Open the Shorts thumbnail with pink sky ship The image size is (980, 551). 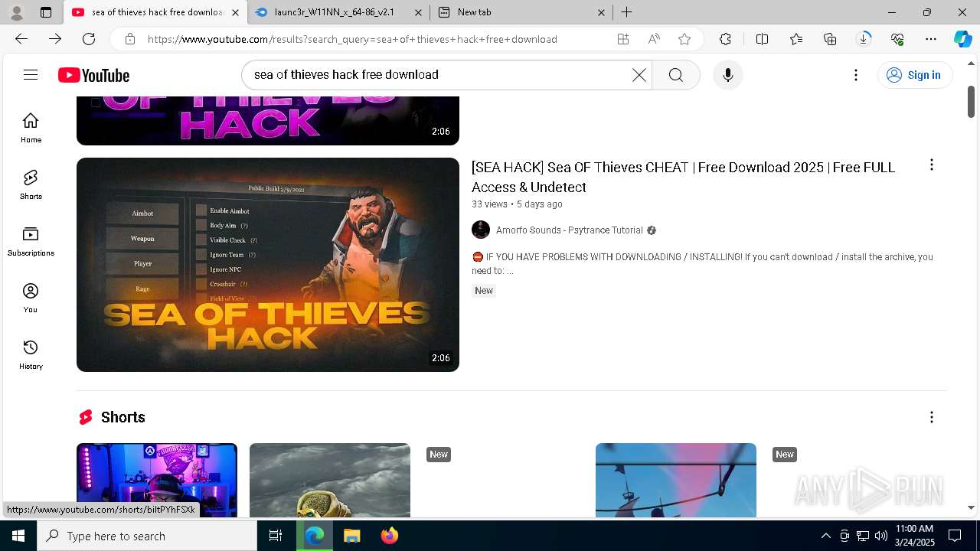coord(676,480)
